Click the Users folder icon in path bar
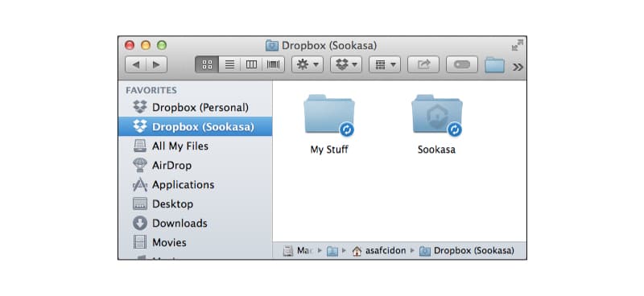The image size is (644, 296). tap(332, 251)
